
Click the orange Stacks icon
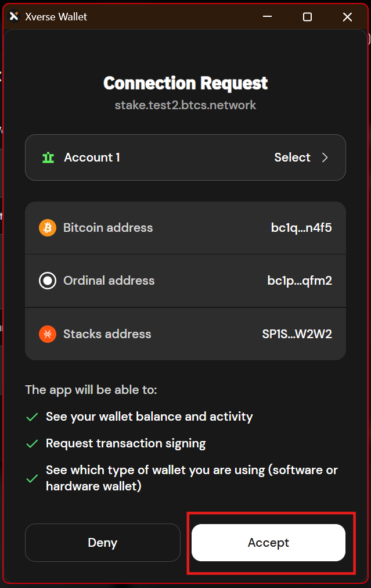47,334
